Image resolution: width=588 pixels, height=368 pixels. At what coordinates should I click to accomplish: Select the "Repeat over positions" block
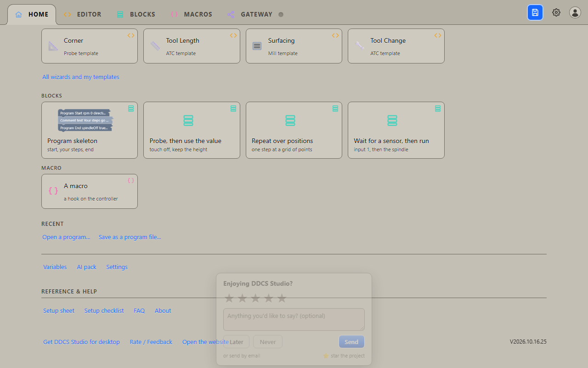pyautogui.click(x=294, y=130)
